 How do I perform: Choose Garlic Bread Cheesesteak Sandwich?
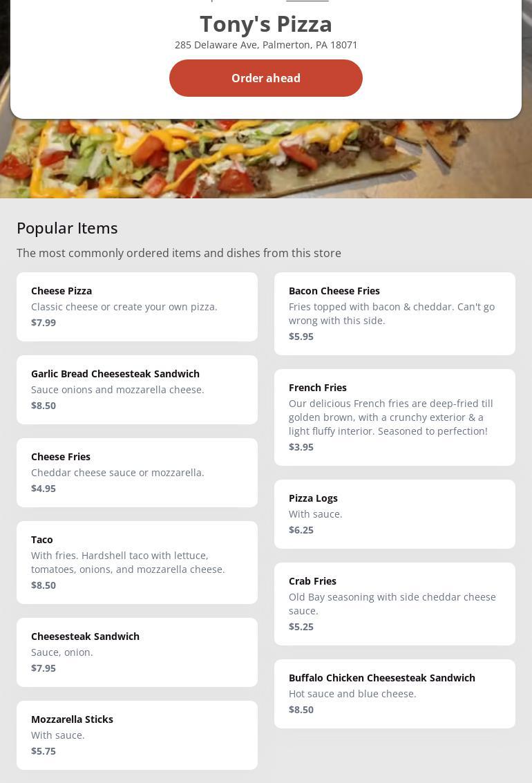(x=137, y=389)
